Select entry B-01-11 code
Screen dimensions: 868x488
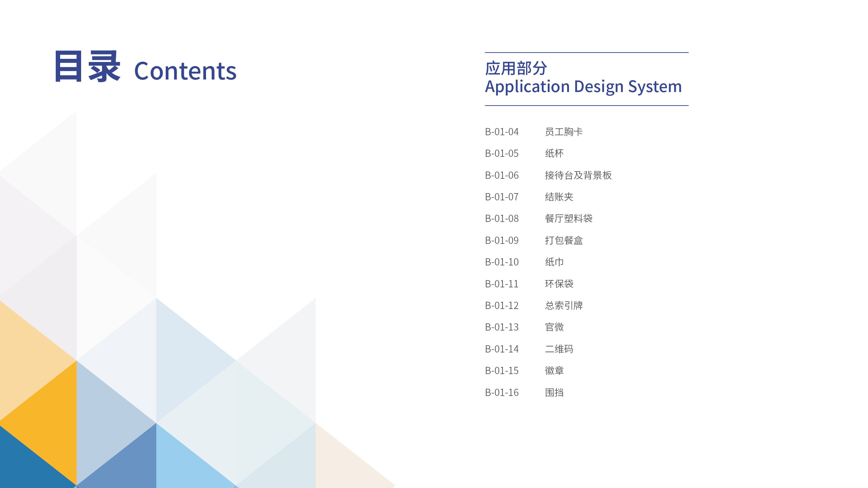[502, 284]
